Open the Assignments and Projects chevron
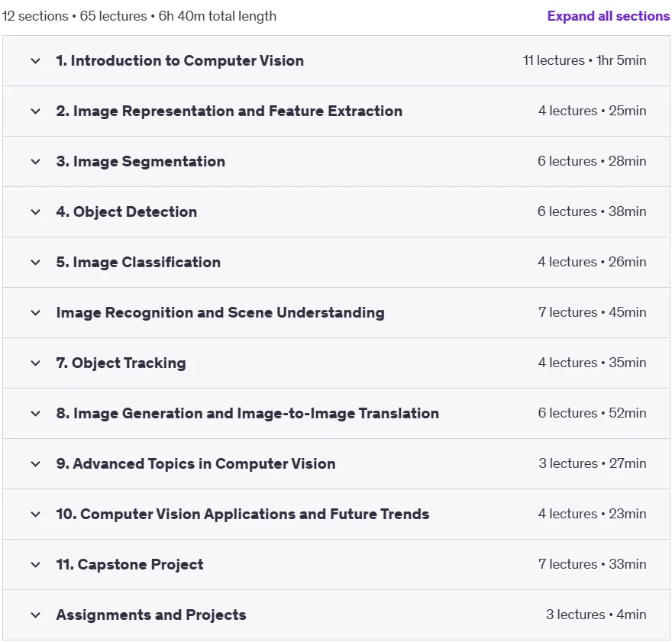The image size is (672, 642). (x=36, y=615)
